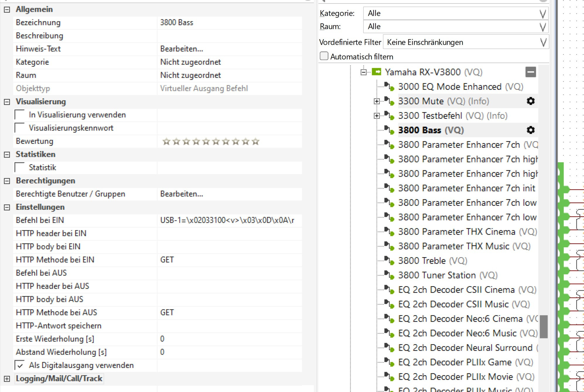Click output icon of 3800 Tuner Station
This screenshot has height=392, width=584.
coord(389,275)
